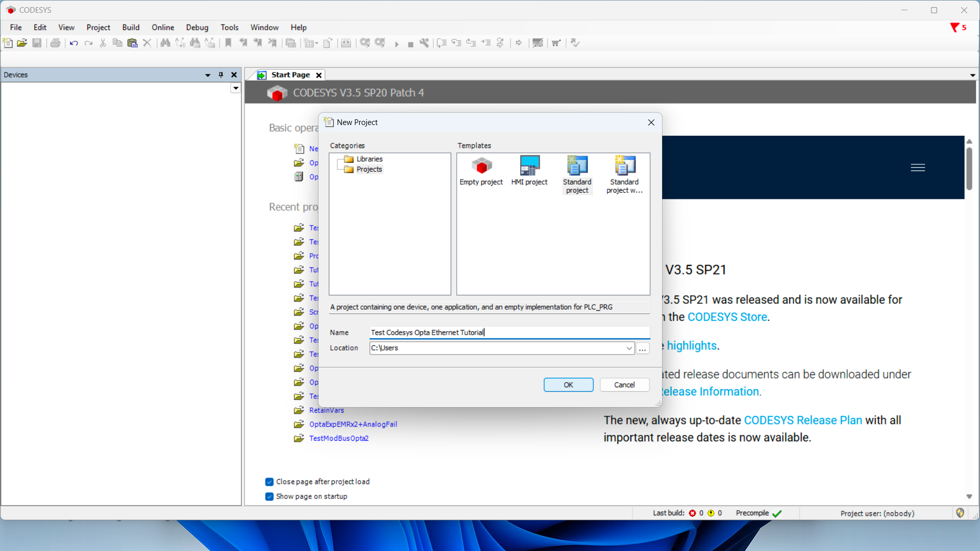The image size is (980, 551).
Task: Open the Location path dropdown
Action: coord(629,348)
